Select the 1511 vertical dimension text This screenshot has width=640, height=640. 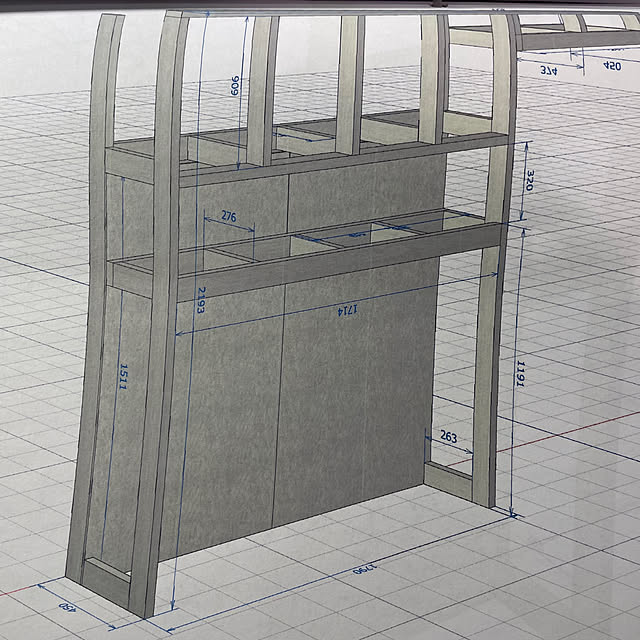pyautogui.click(x=123, y=376)
